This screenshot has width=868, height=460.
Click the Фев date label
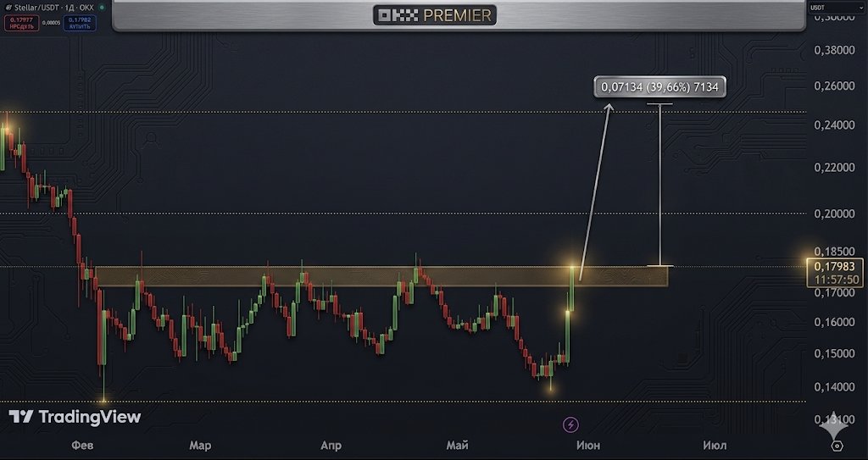tap(82, 446)
